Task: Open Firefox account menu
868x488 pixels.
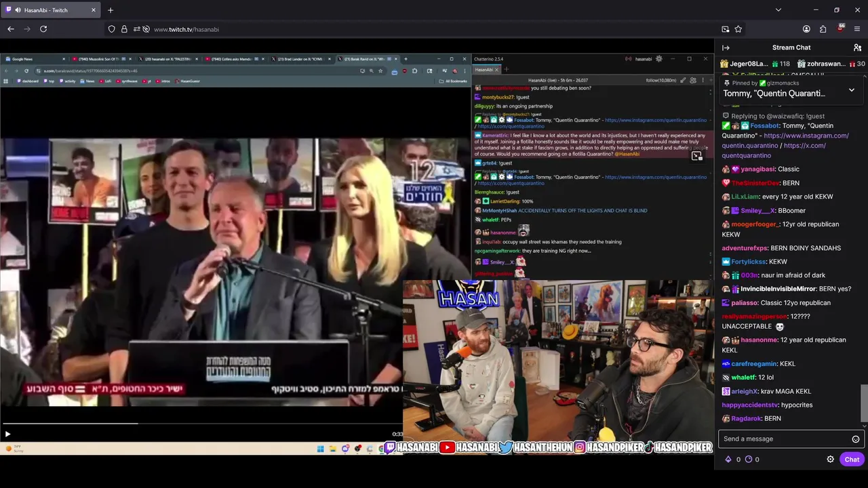Action: click(x=806, y=29)
